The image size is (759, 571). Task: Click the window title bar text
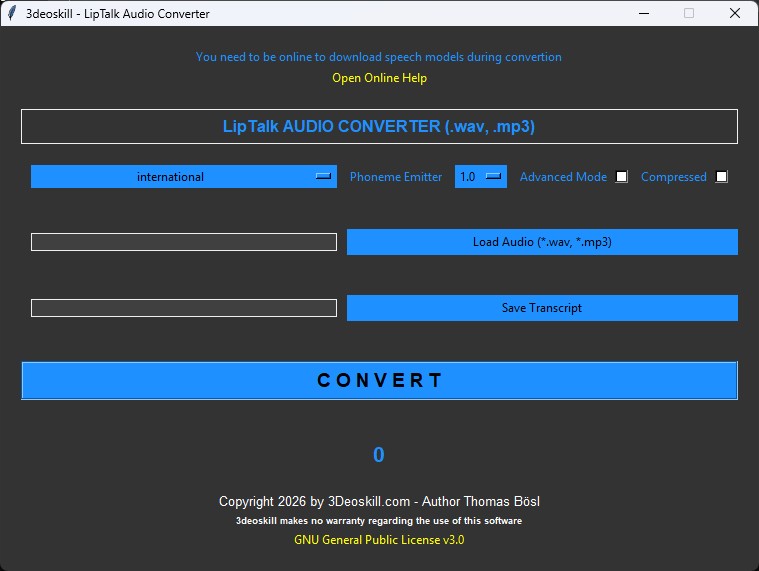click(118, 14)
